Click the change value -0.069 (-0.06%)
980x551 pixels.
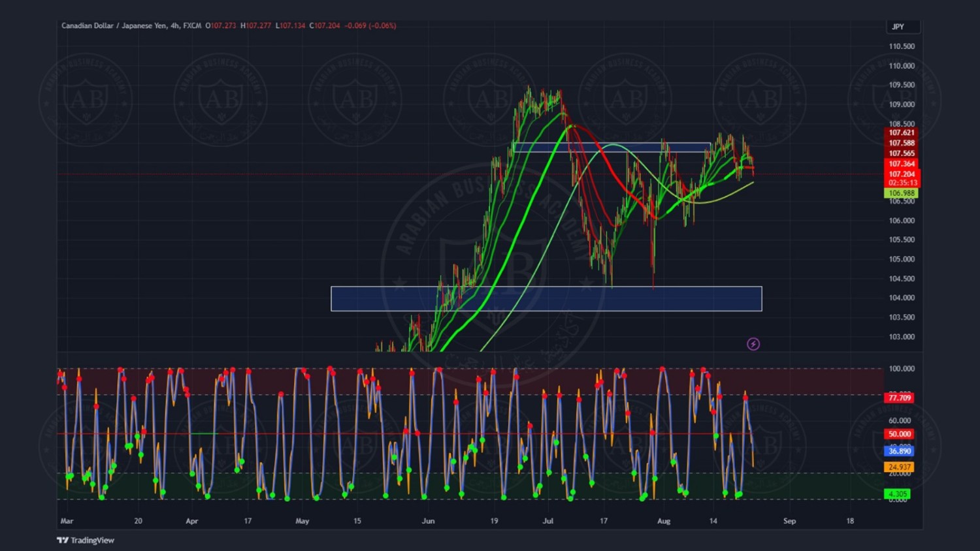pyautogui.click(x=370, y=25)
